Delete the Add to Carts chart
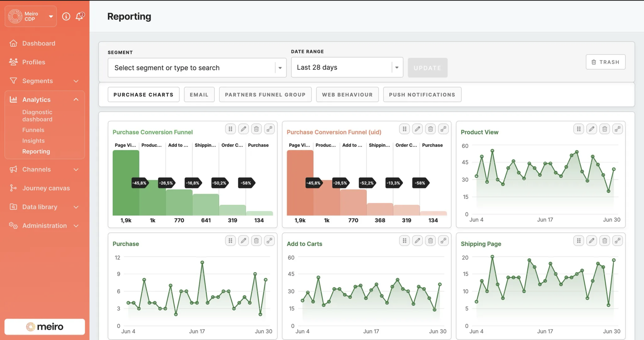Viewport: 644px width, 340px height. (x=430, y=240)
